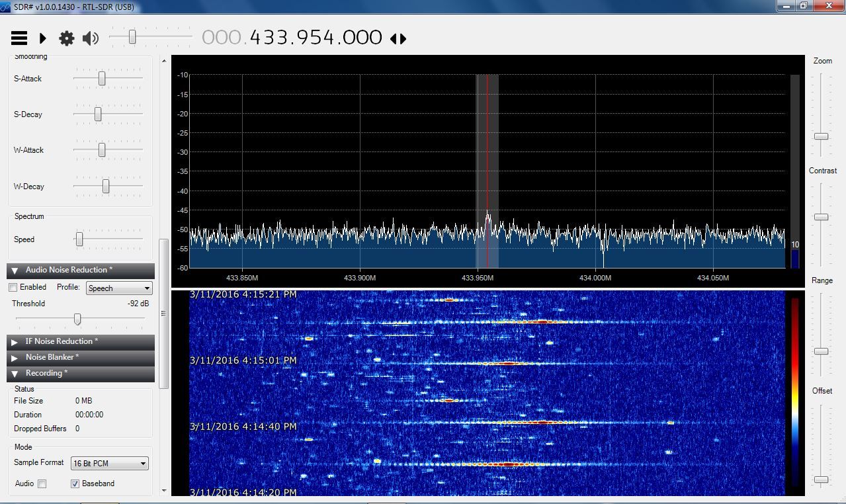The width and height of the screenshot is (846, 504).
Task: Adjust the S-Decay slider
Action: [108, 114]
